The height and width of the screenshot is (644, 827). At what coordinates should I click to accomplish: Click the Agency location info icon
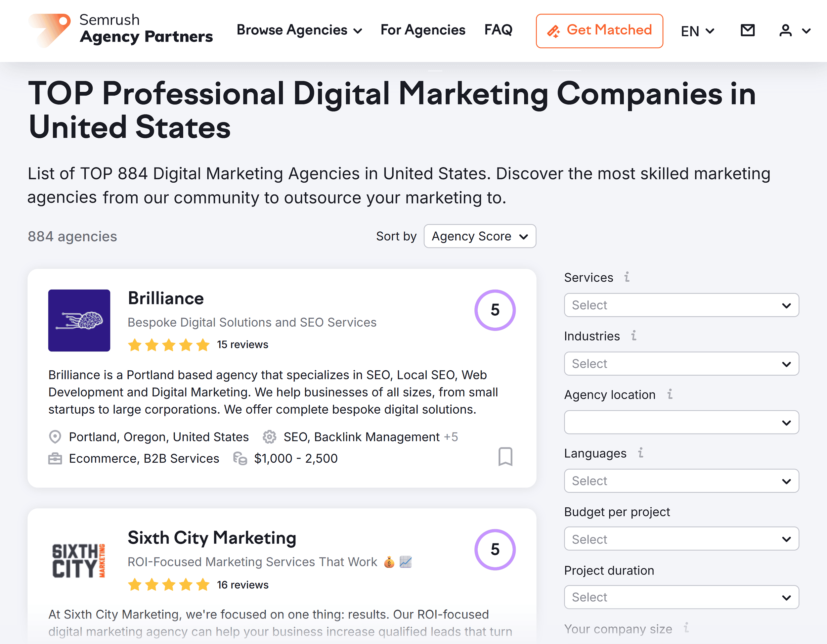[670, 394]
